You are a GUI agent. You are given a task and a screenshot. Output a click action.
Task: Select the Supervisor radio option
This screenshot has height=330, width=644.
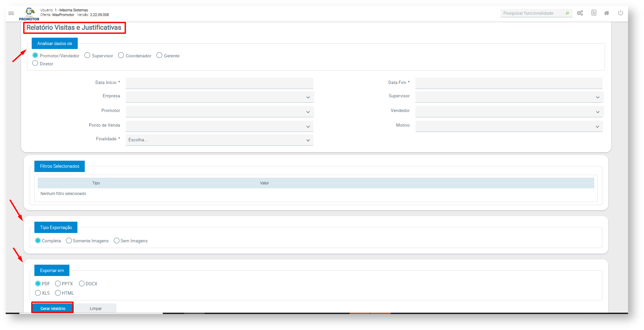coord(87,55)
